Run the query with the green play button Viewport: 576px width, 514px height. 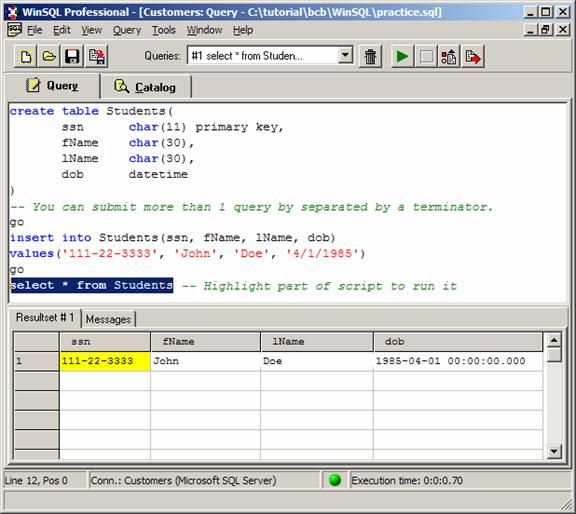point(402,56)
